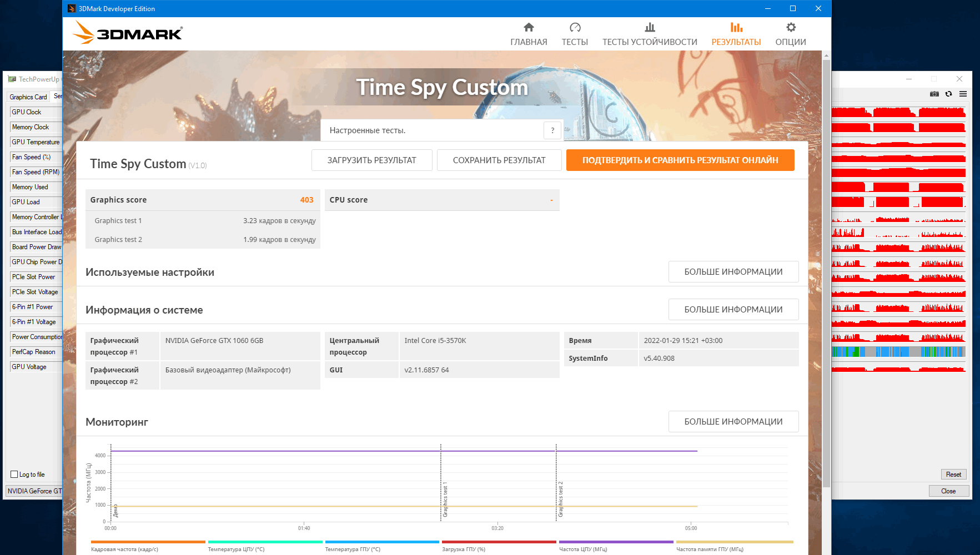This screenshot has height=555, width=980.
Task: Click the orange results bars icon
Action: 736,27
